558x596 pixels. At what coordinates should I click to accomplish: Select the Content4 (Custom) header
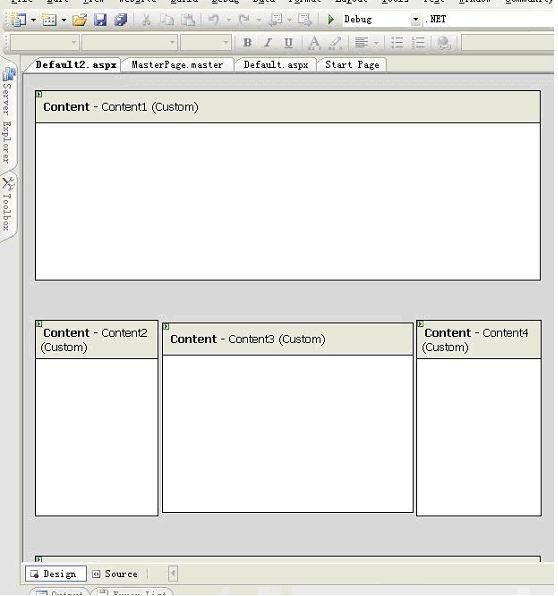point(479,339)
